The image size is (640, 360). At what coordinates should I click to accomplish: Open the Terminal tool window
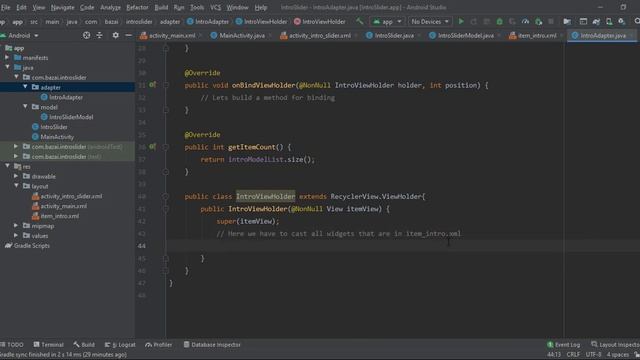tap(49, 344)
